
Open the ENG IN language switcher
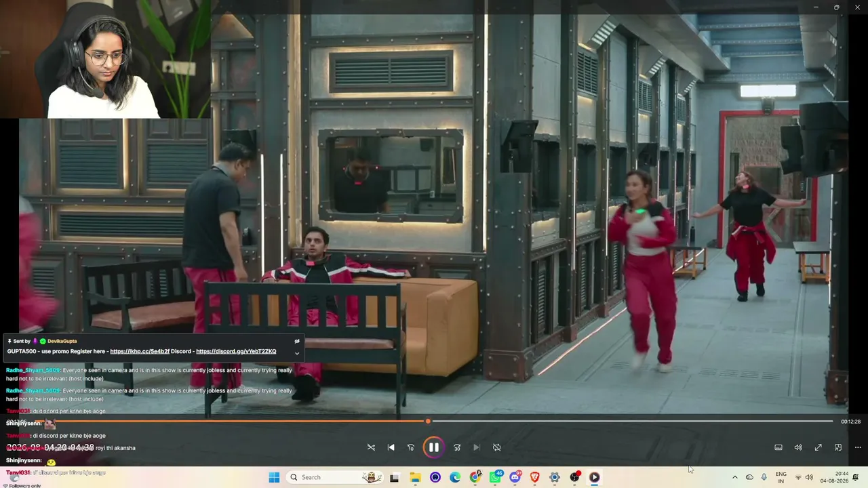(781, 477)
